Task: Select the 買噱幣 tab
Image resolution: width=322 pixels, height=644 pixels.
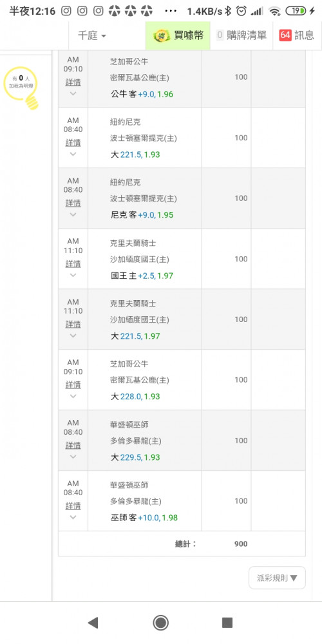Action: pyautogui.click(x=178, y=35)
